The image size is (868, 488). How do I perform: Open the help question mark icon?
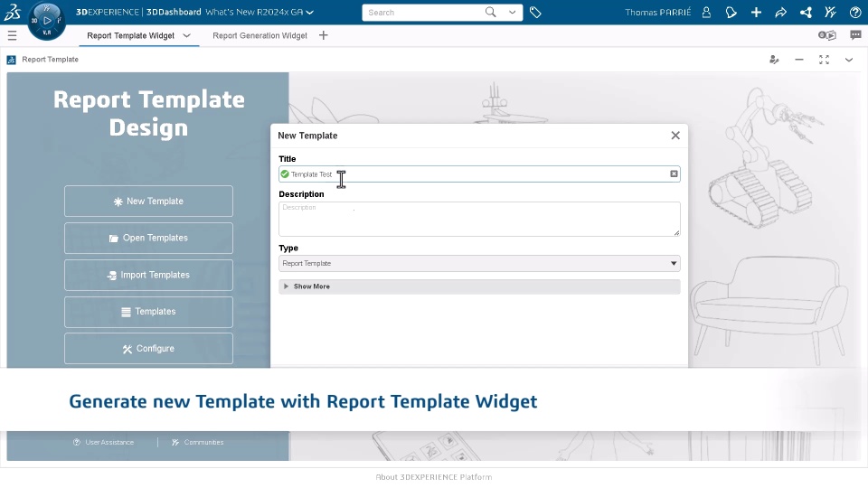coord(855,12)
